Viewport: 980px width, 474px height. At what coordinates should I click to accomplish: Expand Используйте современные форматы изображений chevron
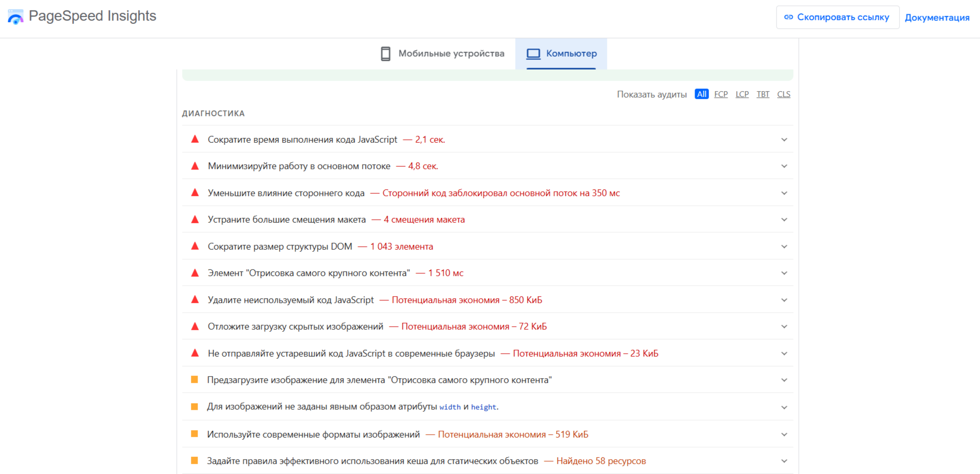784,435
